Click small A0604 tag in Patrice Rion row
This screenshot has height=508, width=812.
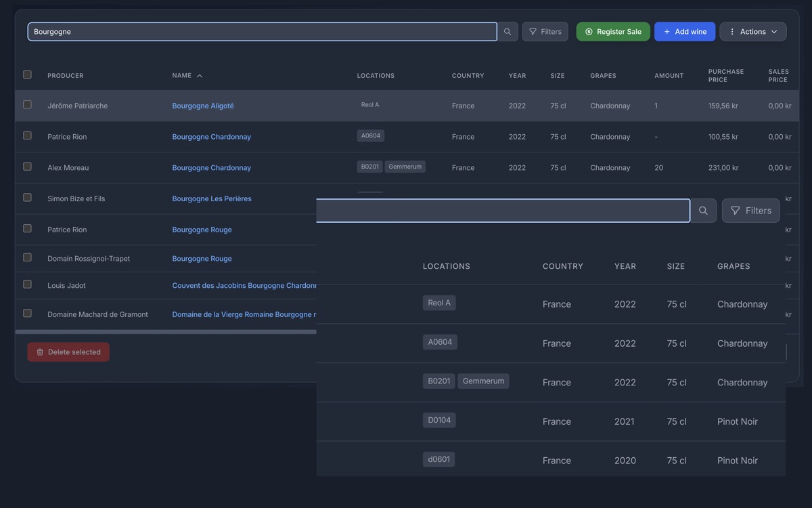[371, 135]
